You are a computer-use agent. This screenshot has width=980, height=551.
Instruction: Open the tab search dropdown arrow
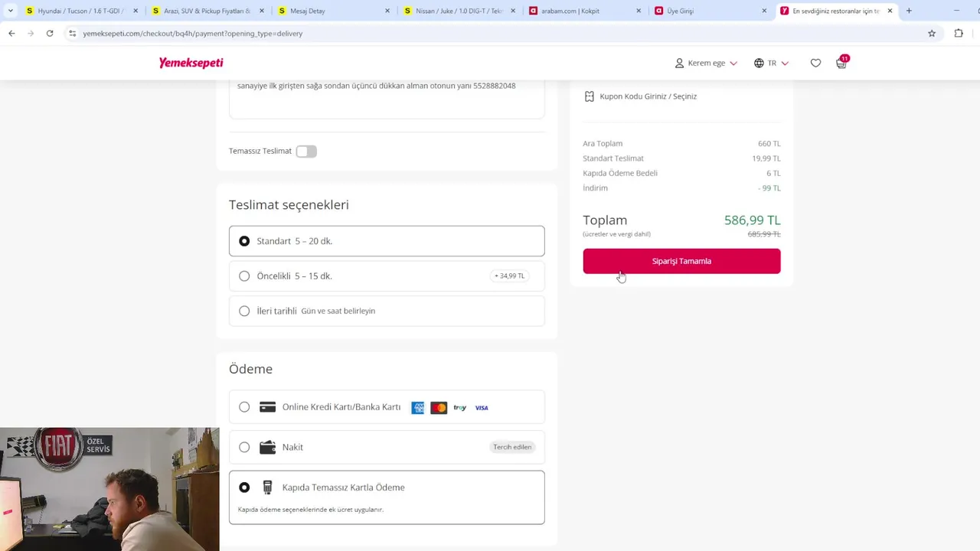[11, 11]
